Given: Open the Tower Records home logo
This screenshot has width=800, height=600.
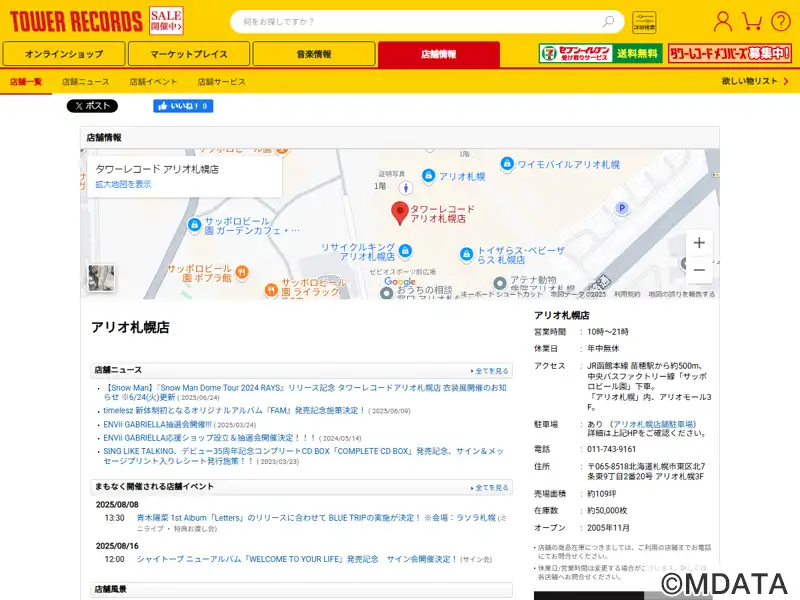Looking at the screenshot, I should (x=76, y=21).
